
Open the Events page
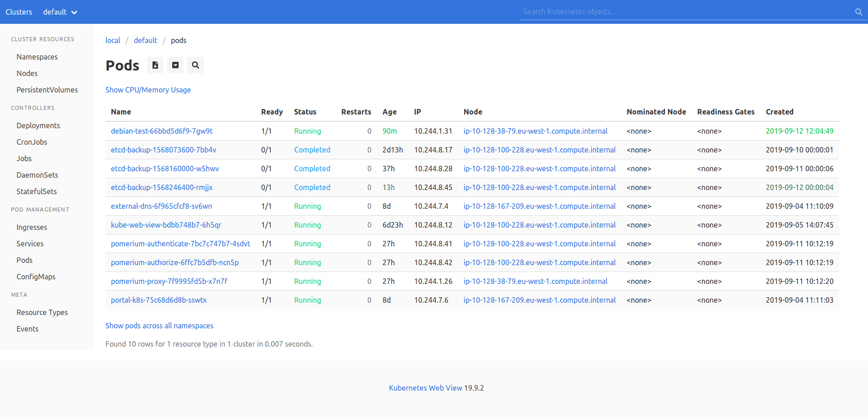pyautogui.click(x=27, y=328)
